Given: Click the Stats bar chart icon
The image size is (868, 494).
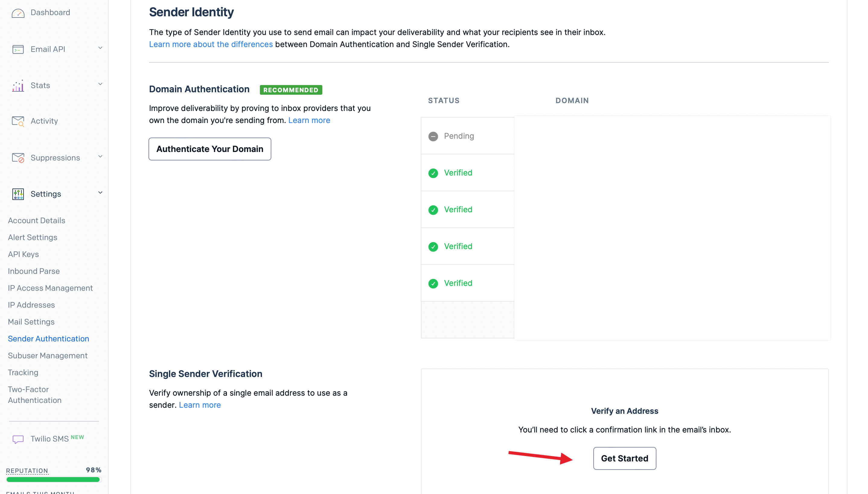Looking at the screenshot, I should pos(18,86).
